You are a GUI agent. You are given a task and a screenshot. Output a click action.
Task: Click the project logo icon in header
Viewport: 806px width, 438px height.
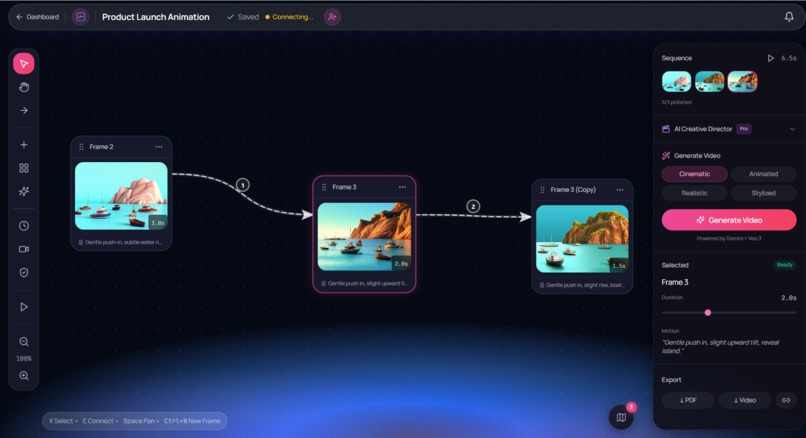(80, 17)
